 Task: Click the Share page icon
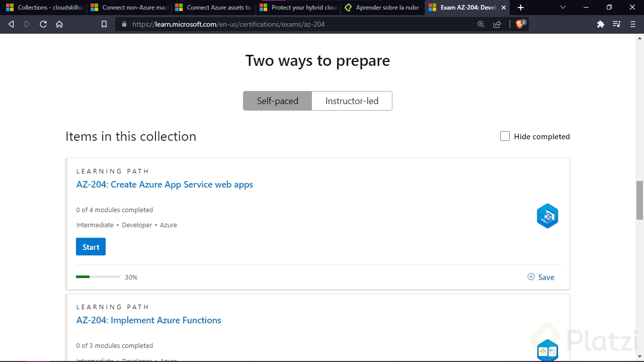[x=497, y=24]
